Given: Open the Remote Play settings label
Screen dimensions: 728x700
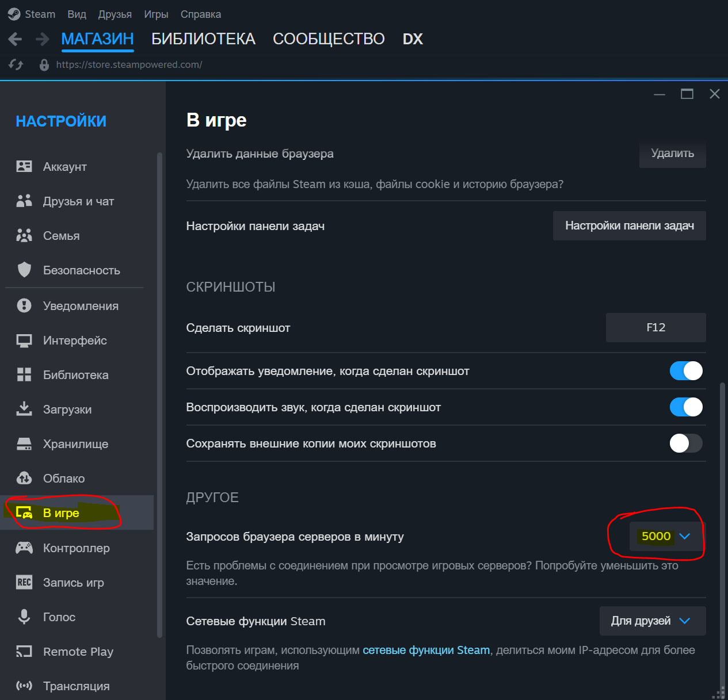Looking at the screenshot, I should (x=78, y=652).
